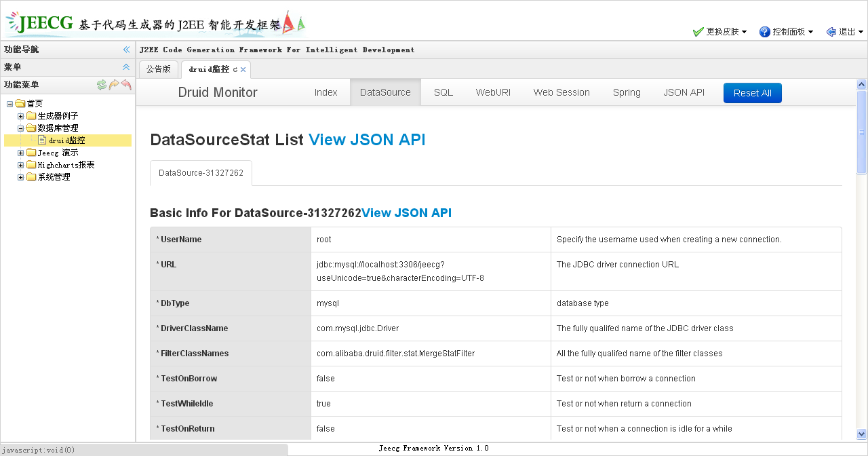Open the 退出 logout dropdown
Image resolution: width=868 pixels, height=456 pixels.
(845, 32)
